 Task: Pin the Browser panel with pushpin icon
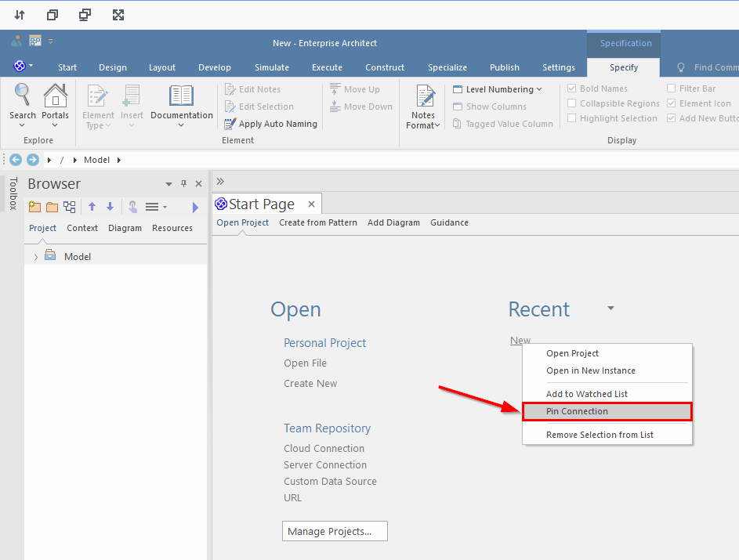point(184,184)
